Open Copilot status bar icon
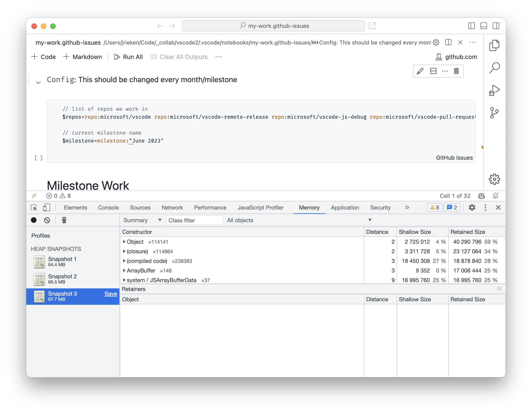 point(481,196)
